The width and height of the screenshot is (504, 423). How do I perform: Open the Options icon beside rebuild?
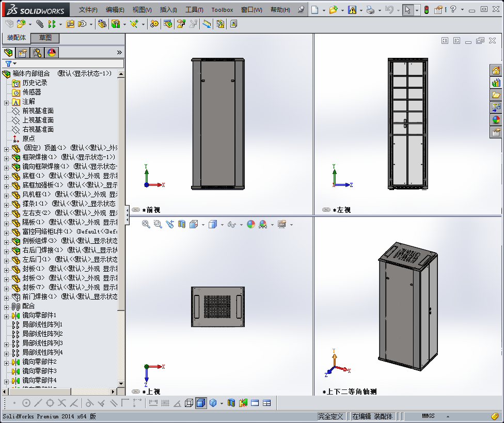point(438,10)
